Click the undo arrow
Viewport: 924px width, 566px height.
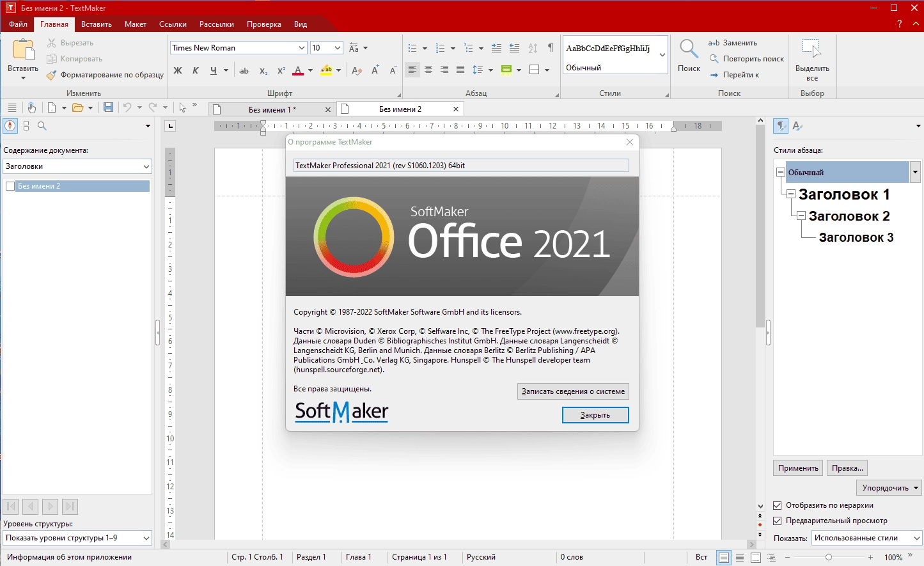(127, 107)
